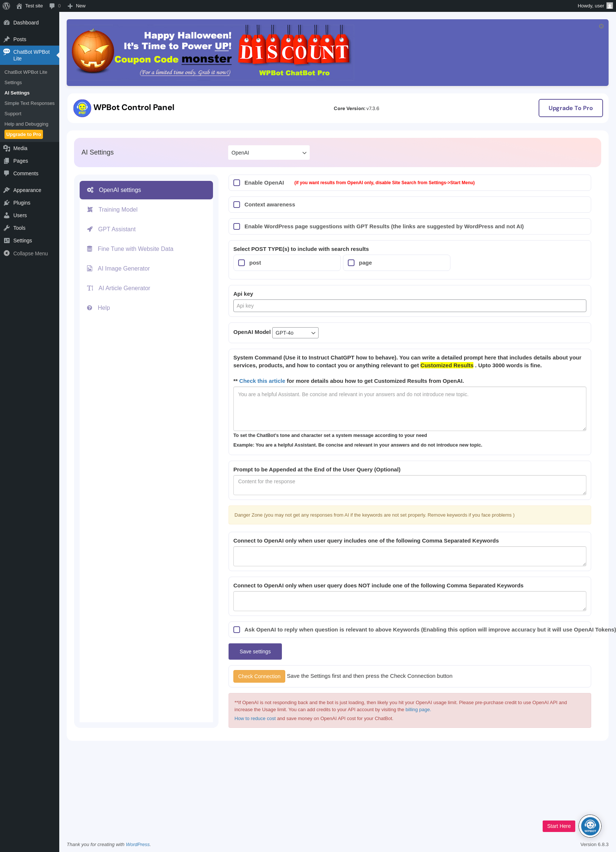This screenshot has width=616, height=852.
Task: Click the gears icon on OpenAI settings tab
Action: tap(90, 190)
